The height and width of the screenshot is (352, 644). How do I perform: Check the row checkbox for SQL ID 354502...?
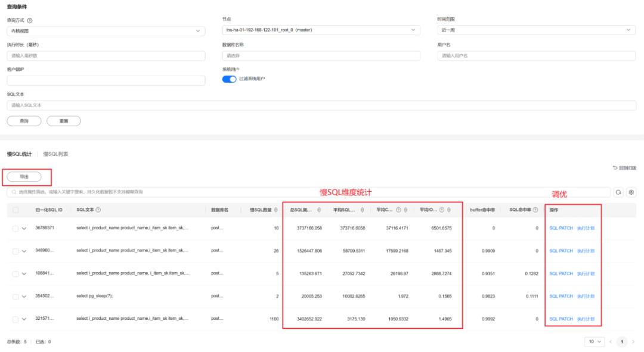15,296
